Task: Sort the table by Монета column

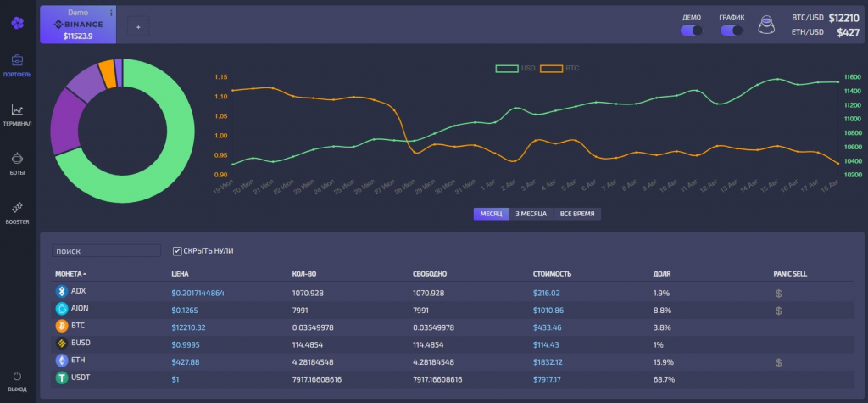Action: [70, 274]
